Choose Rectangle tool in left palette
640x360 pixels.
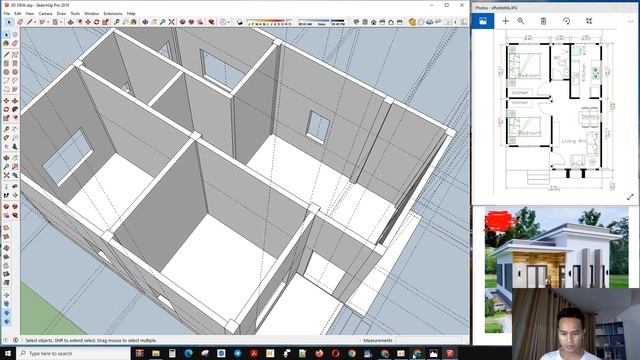click(6, 63)
